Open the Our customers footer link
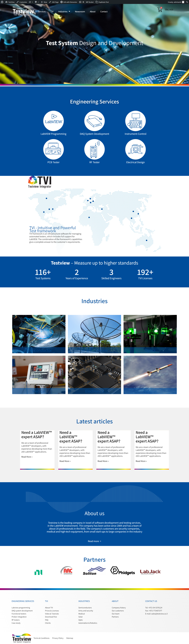 (x=118, y=611)
